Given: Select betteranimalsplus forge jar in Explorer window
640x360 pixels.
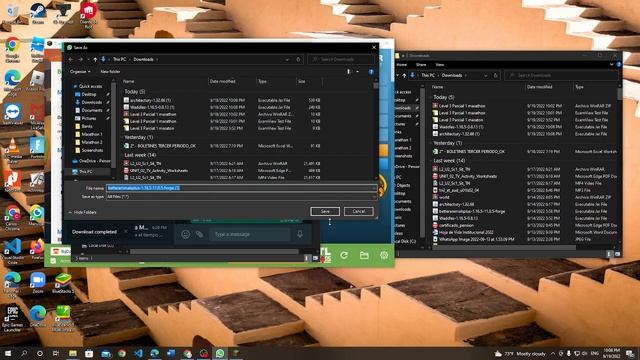Looking at the screenshot, I should click(472, 211).
